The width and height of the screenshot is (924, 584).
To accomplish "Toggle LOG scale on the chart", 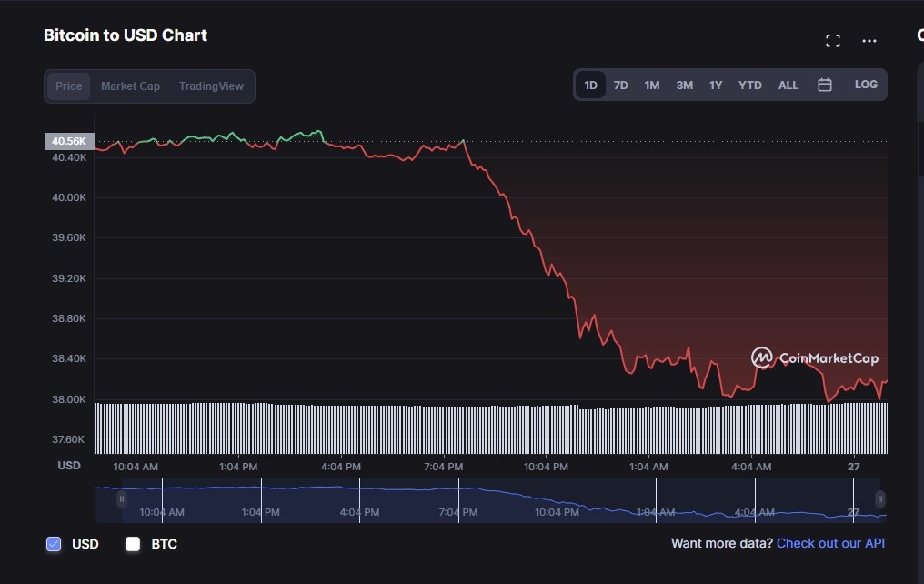I will [866, 85].
